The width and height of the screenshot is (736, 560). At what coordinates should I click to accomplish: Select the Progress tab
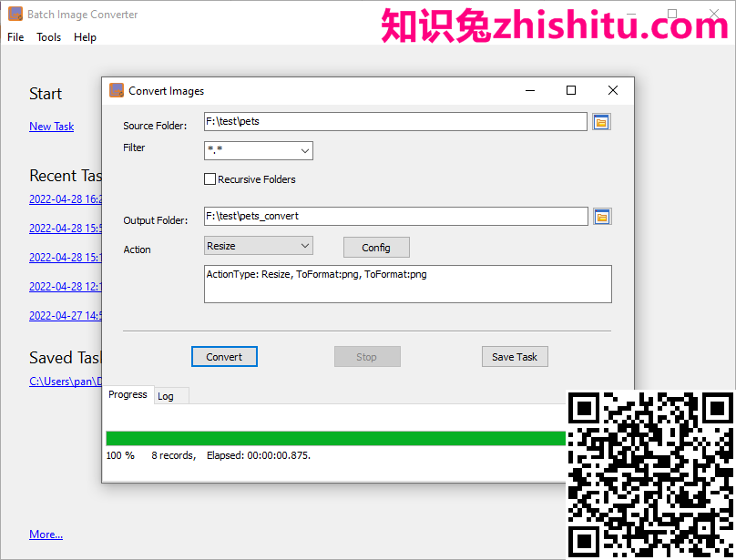(128, 394)
